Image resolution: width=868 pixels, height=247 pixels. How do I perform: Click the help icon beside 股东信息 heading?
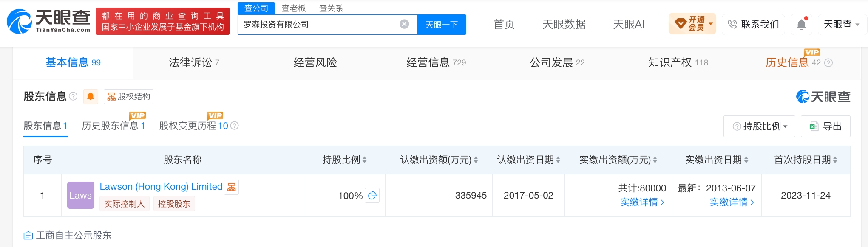pyautogui.click(x=73, y=96)
